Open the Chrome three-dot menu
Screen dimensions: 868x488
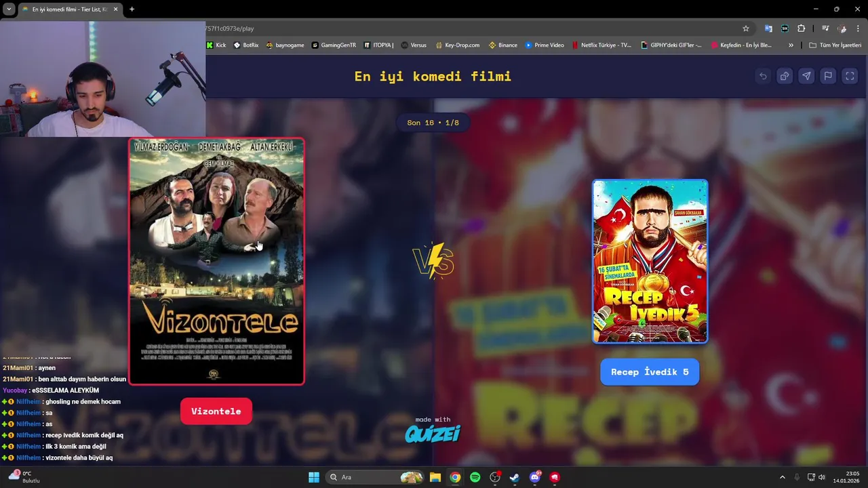tap(858, 28)
